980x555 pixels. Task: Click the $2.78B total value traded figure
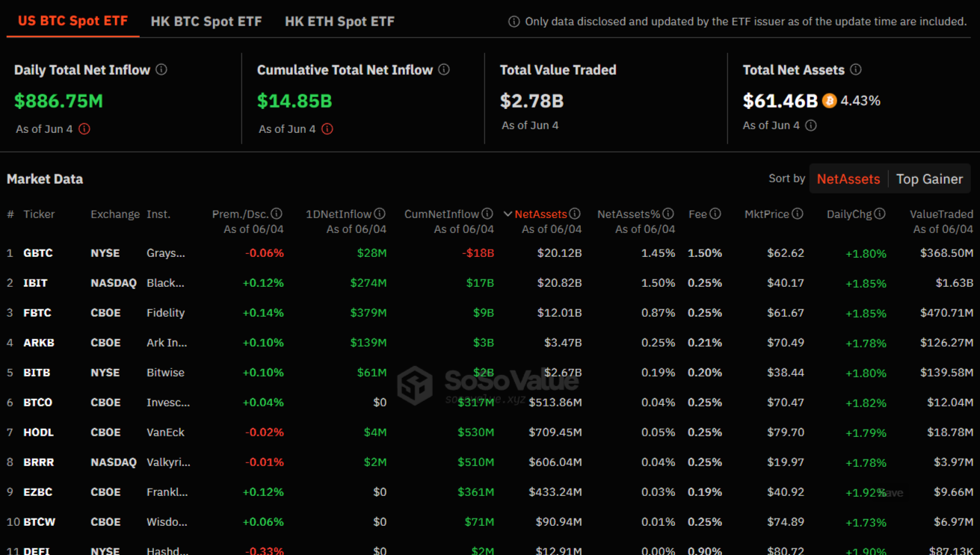pos(531,101)
